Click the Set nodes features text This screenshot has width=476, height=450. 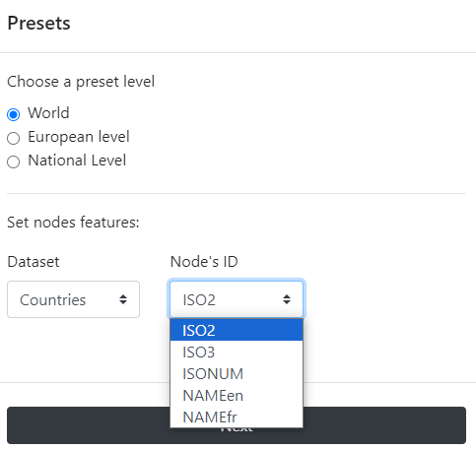[73, 223]
